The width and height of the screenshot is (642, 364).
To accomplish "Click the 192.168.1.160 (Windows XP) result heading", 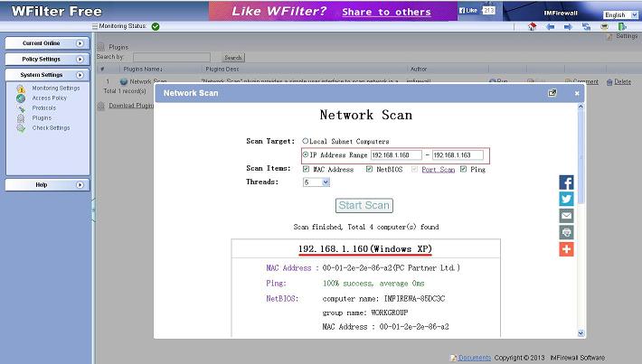I will tap(364, 249).
